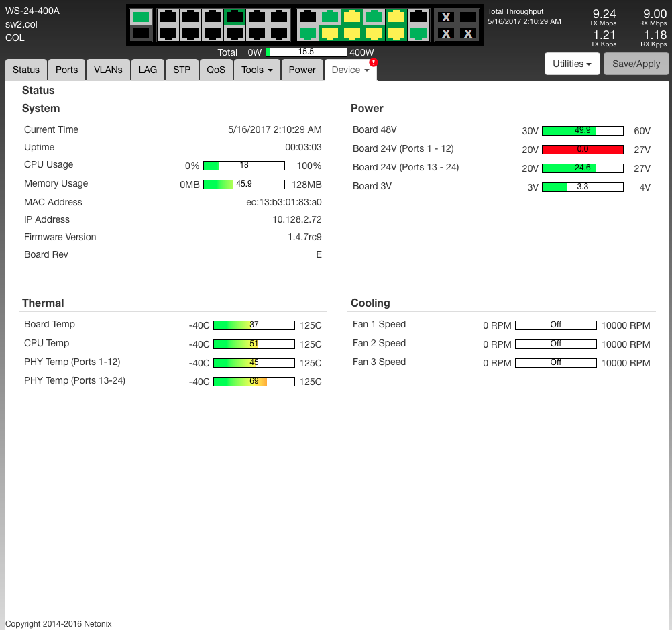Select the STP tab
The height and width of the screenshot is (630, 672).
point(182,70)
